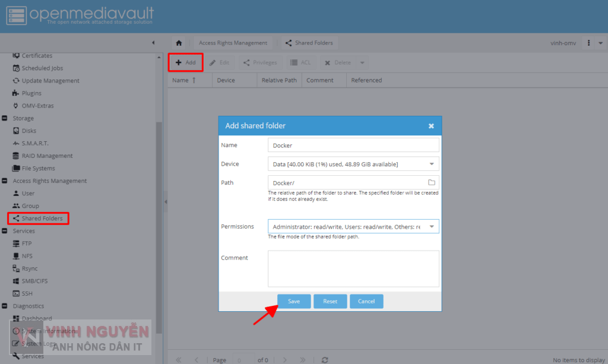Open the Permissions dropdown
This screenshot has height=364, width=608.
[432, 226]
